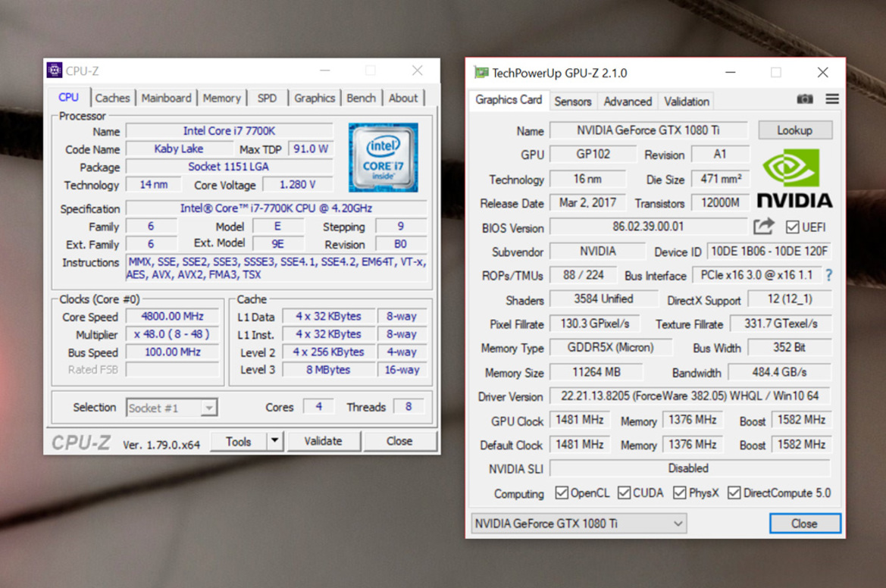Click the Bus Interface question mark icon
This screenshot has width=886, height=588.
coord(828,275)
